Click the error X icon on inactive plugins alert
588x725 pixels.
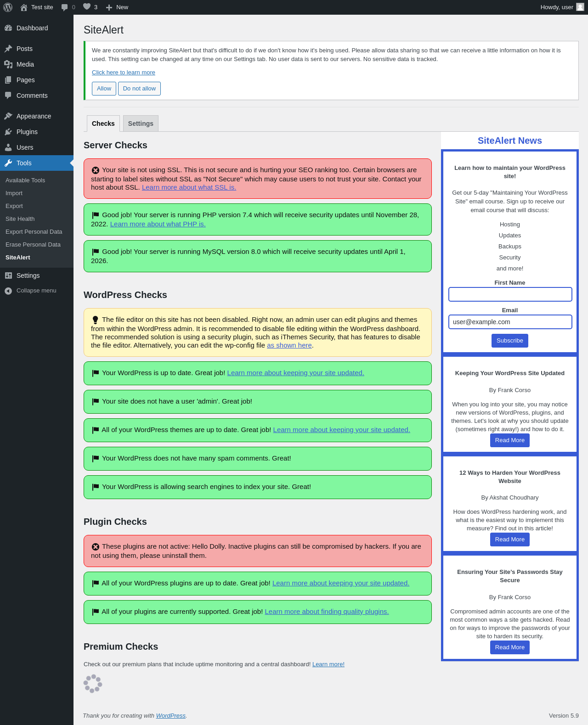[96, 547]
